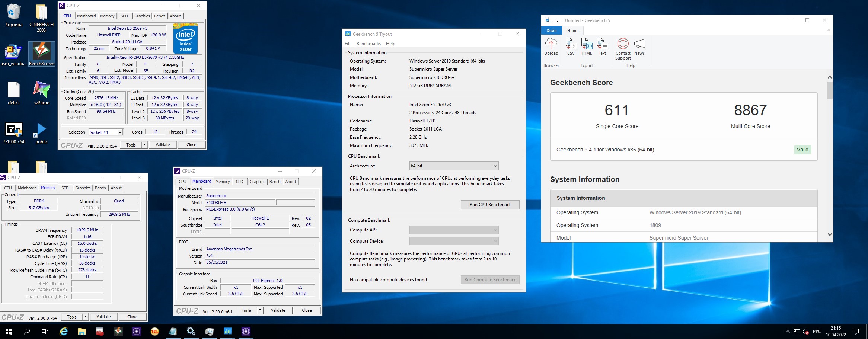This screenshot has height=339, width=868.
Task: Open taskbar search
Action: (27, 331)
